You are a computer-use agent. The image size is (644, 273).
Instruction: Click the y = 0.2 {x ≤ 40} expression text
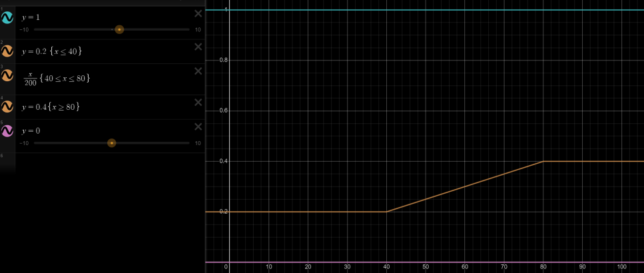(52, 51)
